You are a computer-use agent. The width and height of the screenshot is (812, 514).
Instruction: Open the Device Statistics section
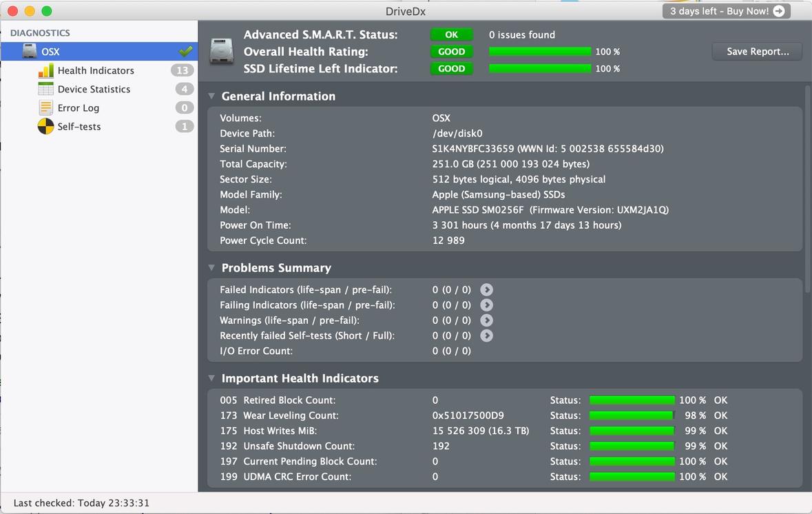click(94, 89)
